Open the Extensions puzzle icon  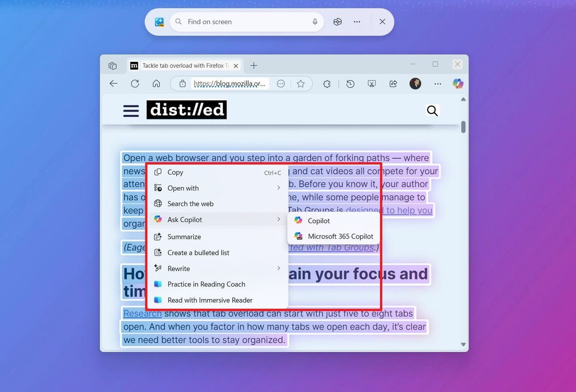[326, 83]
